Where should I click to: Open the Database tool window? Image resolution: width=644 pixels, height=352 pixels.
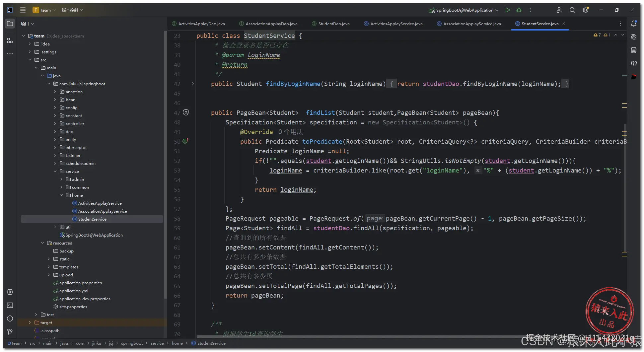coord(634,50)
